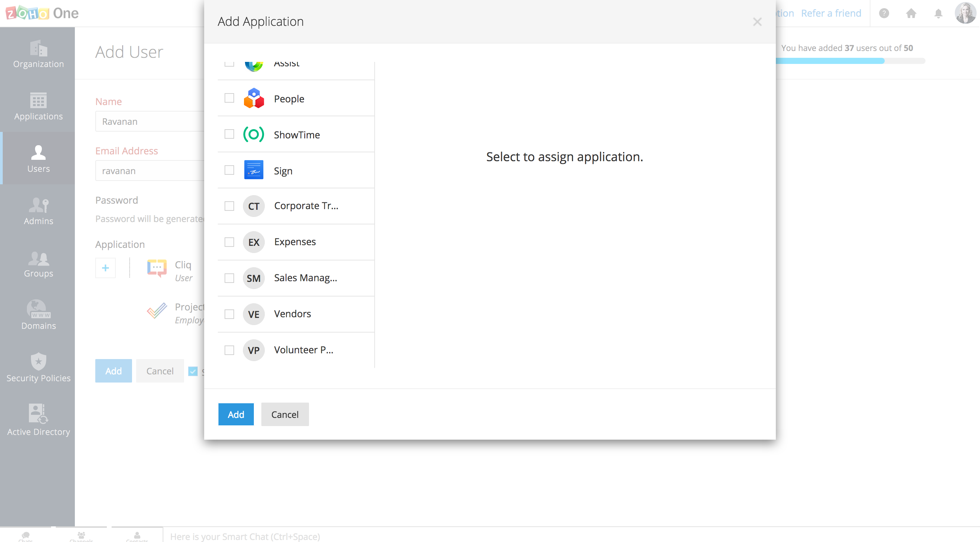This screenshot has height=542, width=980.
Task: Select the ShowTime application name
Action: click(297, 135)
